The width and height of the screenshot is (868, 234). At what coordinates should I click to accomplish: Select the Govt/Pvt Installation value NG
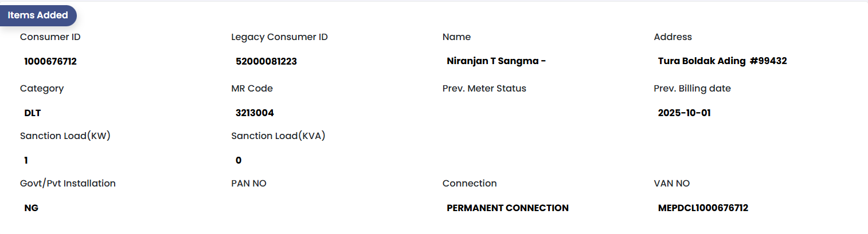[x=32, y=208]
